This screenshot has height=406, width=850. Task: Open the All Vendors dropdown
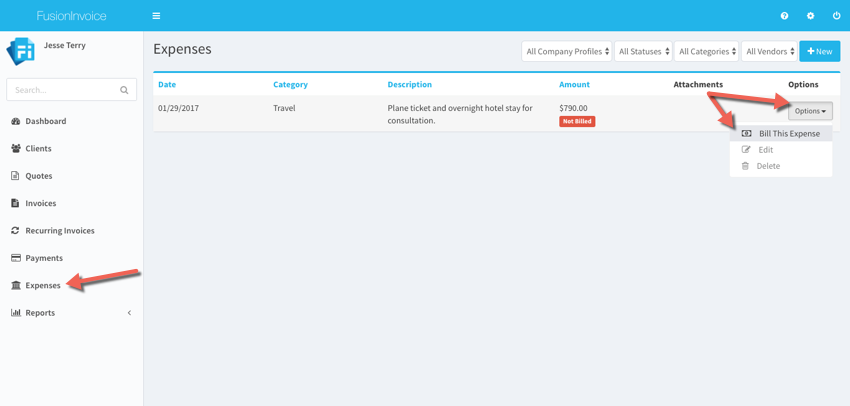pyautogui.click(x=769, y=51)
